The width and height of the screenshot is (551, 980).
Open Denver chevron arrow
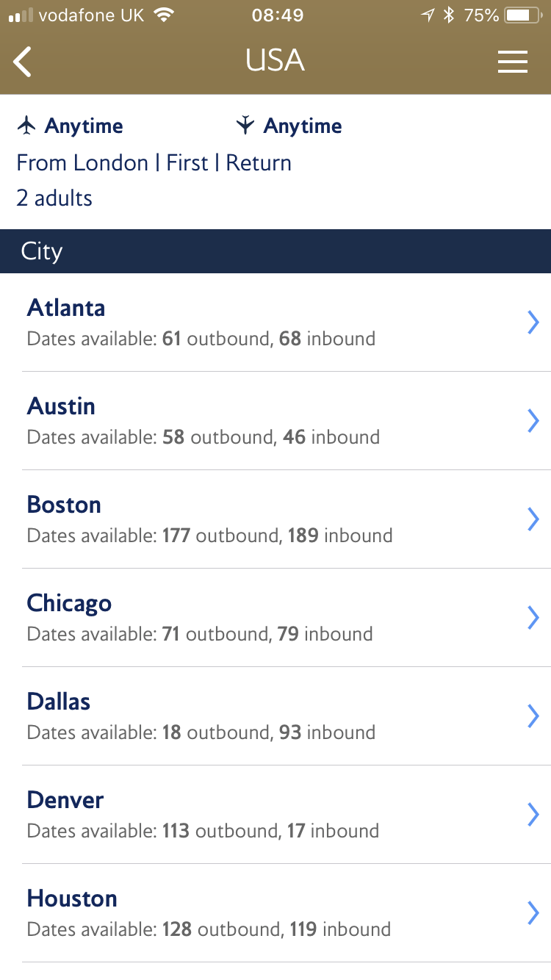[x=533, y=814]
